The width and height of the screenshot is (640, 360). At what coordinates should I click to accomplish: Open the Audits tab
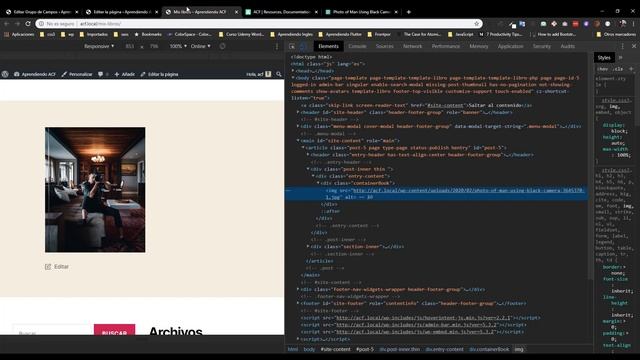(x=567, y=47)
